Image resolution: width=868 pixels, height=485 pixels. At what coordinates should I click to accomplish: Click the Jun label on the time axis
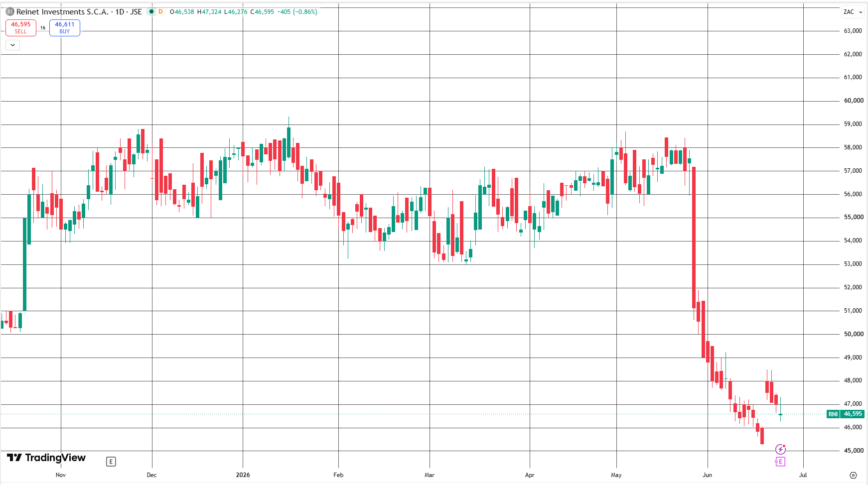(708, 475)
